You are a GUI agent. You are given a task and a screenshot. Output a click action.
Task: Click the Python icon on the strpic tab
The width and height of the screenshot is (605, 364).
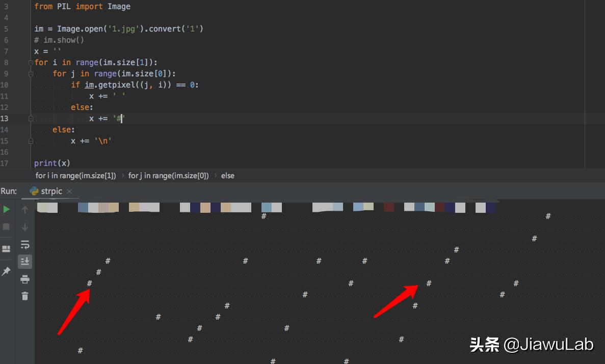35,191
